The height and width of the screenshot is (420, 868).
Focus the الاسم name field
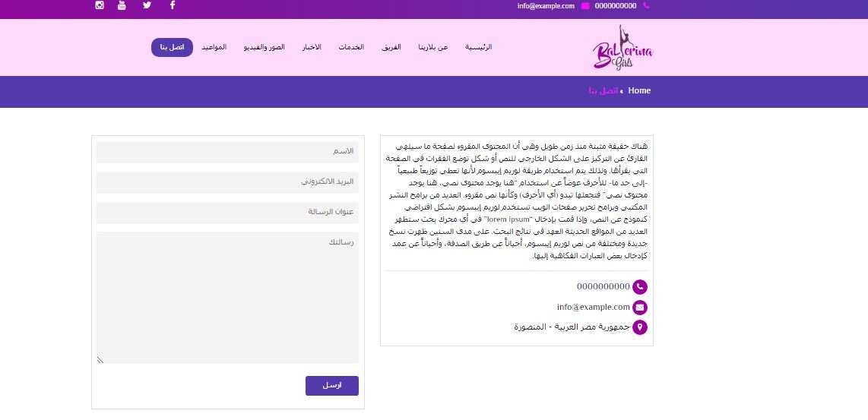tap(227, 152)
